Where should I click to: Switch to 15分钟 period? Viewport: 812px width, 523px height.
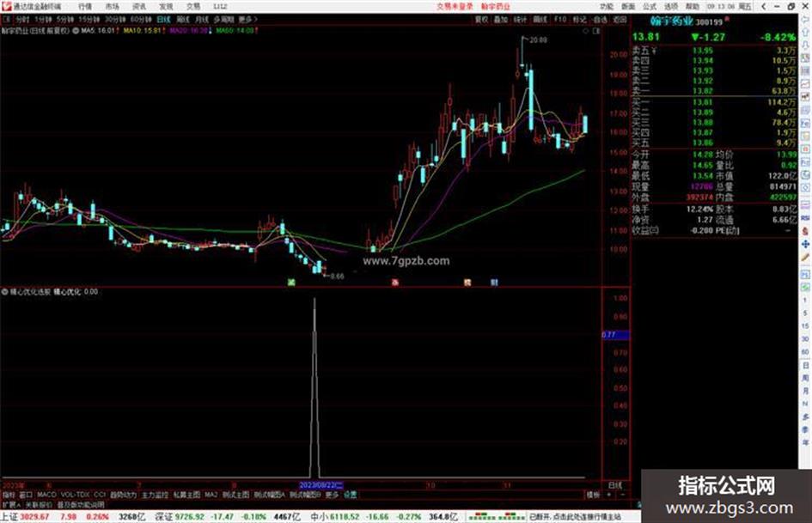click(89, 19)
